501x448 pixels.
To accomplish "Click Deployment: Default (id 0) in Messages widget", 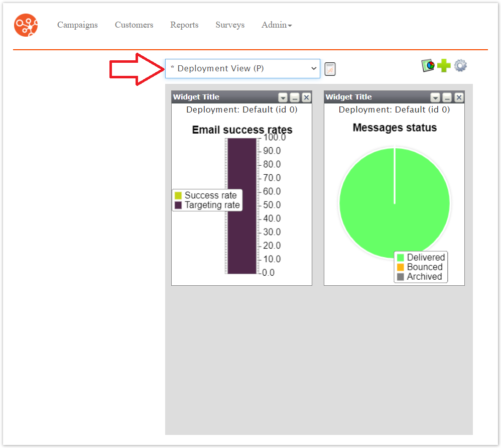I will (394, 109).
